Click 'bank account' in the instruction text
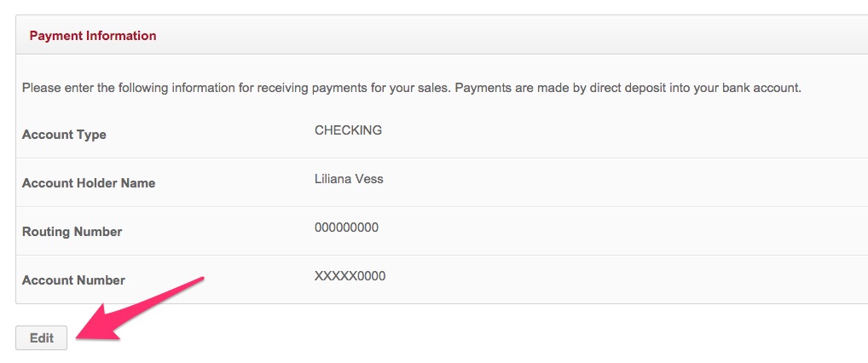 [x=767, y=88]
